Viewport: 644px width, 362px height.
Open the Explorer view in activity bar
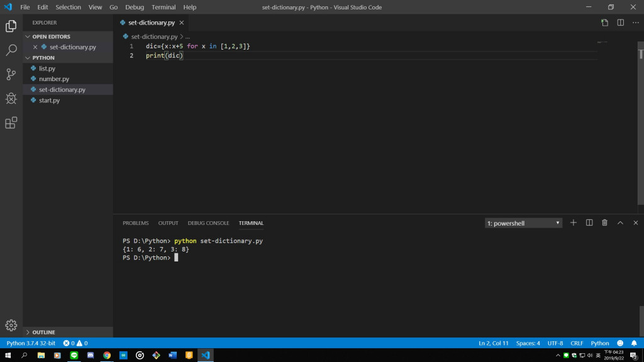click(11, 26)
